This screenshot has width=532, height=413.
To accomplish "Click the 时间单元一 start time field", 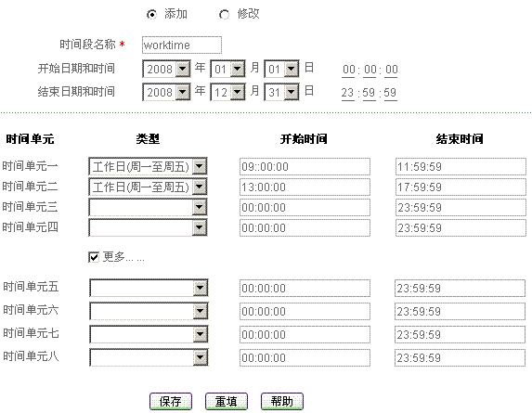I will pyautogui.click(x=305, y=166).
